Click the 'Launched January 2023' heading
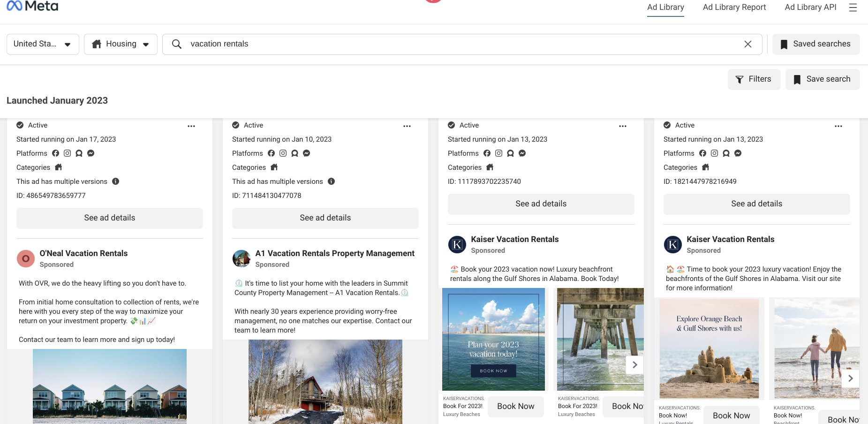Screen dimensions: 868x424 (57, 101)
